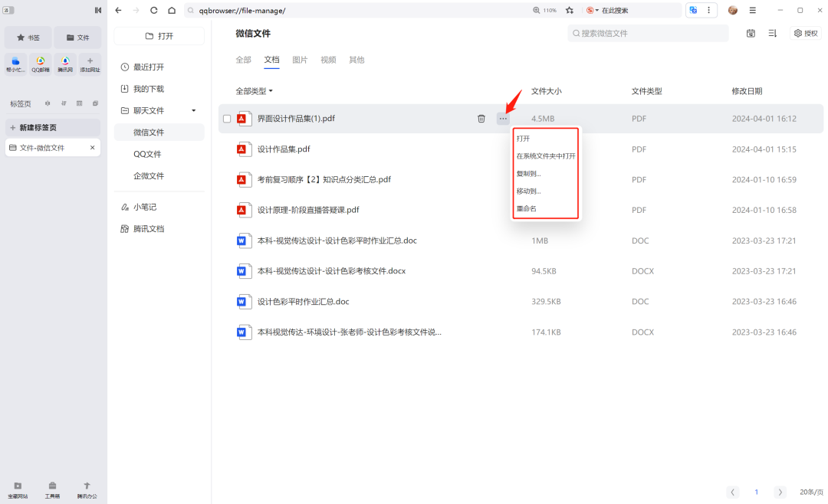828x504 pixels.
Task: Click the 文件 button in the sidebar
Action: pyautogui.click(x=77, y=38)
